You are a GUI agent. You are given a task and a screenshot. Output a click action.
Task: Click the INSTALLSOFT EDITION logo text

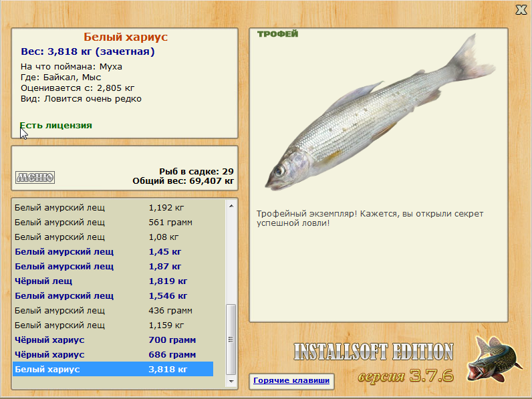pyautogui.click(x=374, y=352)
